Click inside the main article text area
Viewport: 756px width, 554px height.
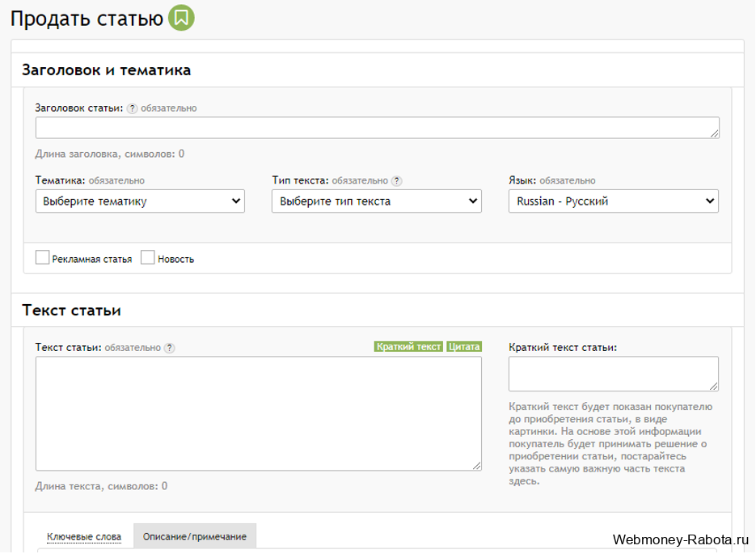click(x=258, y=412)
